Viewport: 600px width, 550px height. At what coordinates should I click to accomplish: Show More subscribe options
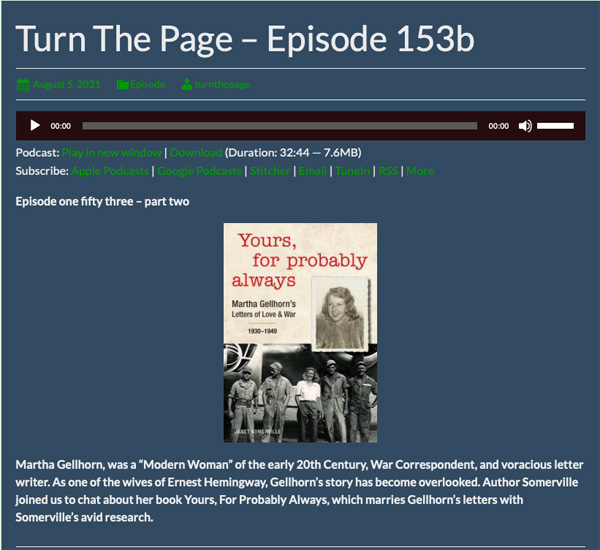(420, 171)
